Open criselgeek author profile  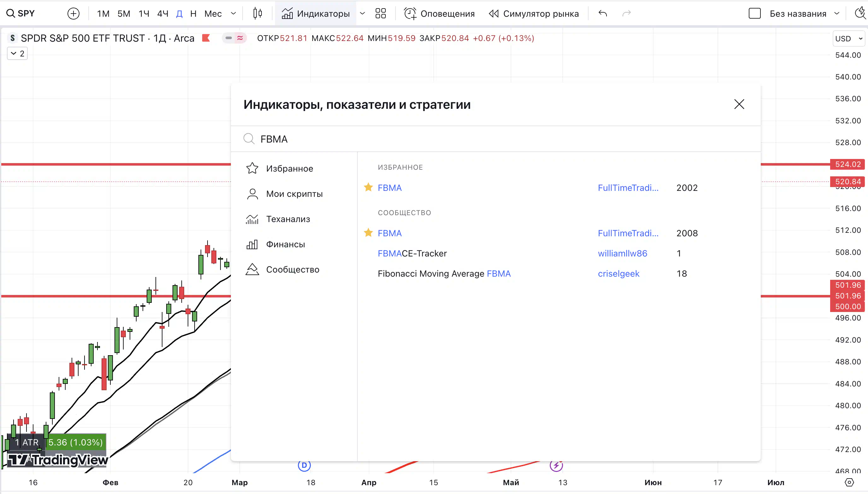point(618,273)
